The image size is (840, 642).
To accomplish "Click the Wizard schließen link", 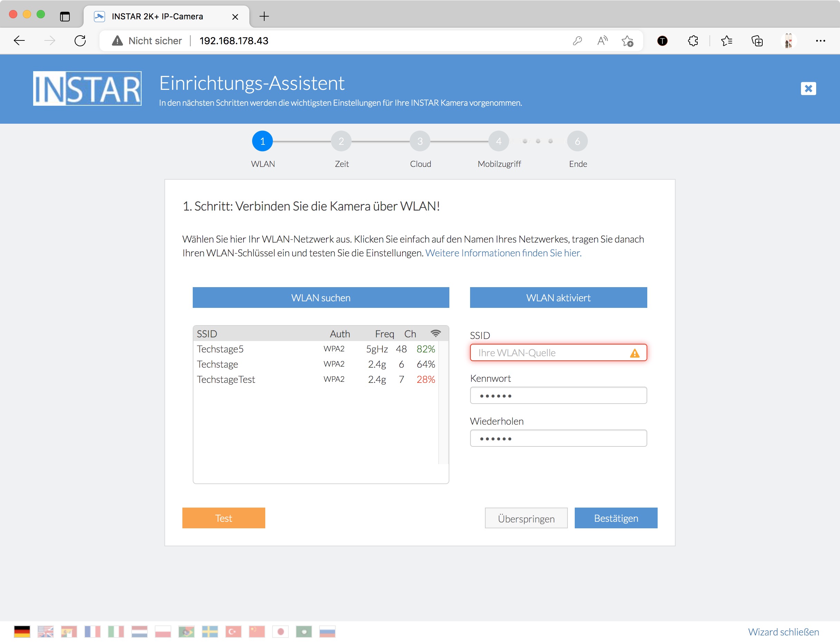I will point(783,632).
